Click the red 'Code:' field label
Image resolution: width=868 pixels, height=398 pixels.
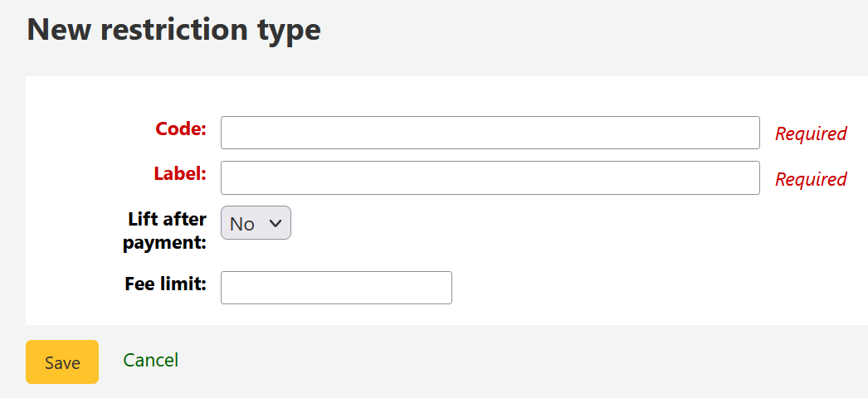(x=181, y=129)
